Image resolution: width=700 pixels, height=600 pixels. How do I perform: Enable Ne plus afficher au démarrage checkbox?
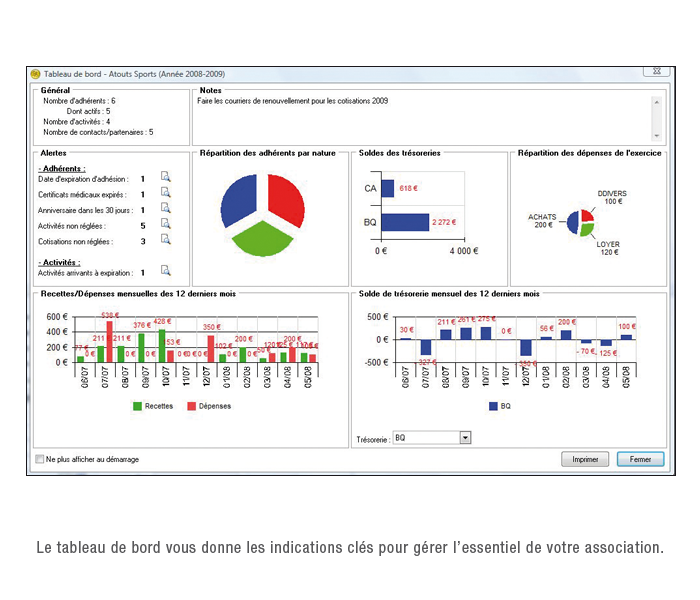[40, 459]
